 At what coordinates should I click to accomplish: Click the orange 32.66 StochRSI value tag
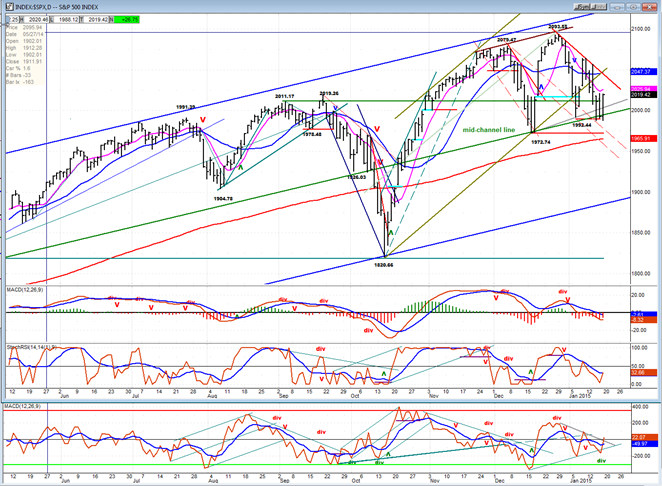(643, 373)
